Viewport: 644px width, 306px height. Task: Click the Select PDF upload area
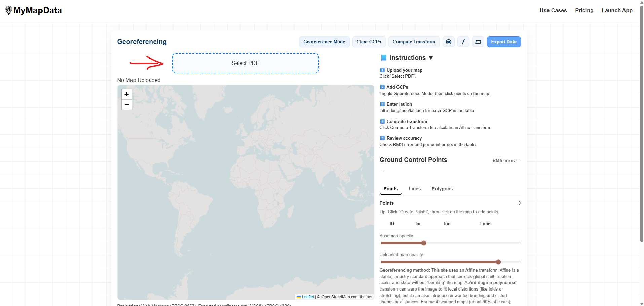pyautogui.click(x=245, y=63)
